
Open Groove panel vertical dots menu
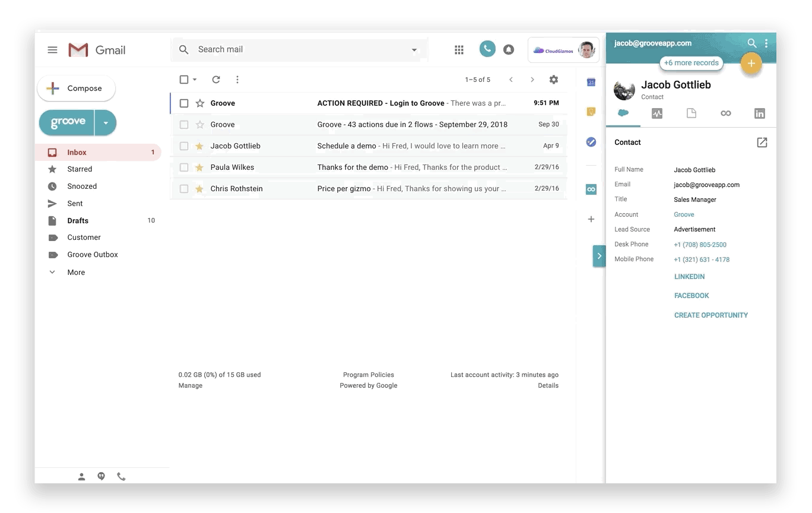tap(766, 43)
